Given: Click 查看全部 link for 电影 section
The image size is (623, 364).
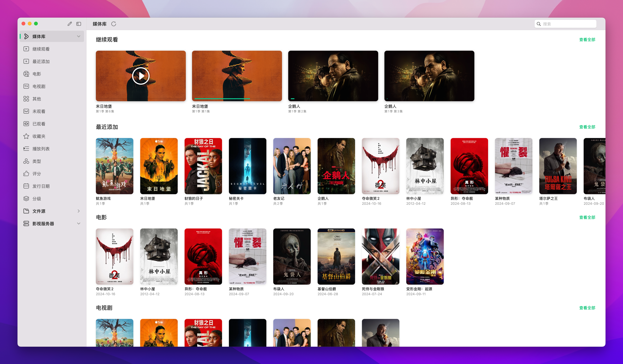Looking at the screenshot, I should click(587, 217).
